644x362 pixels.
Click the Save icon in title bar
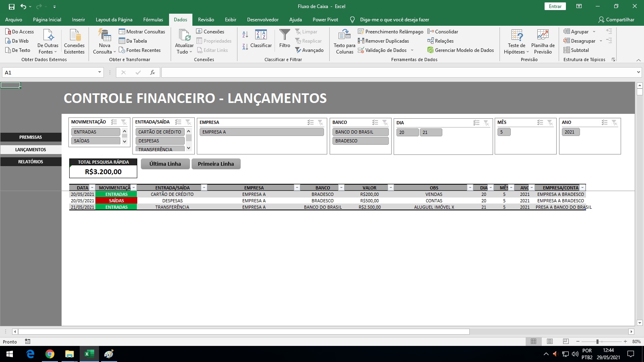pyautogui.click(x=12, y=6)
